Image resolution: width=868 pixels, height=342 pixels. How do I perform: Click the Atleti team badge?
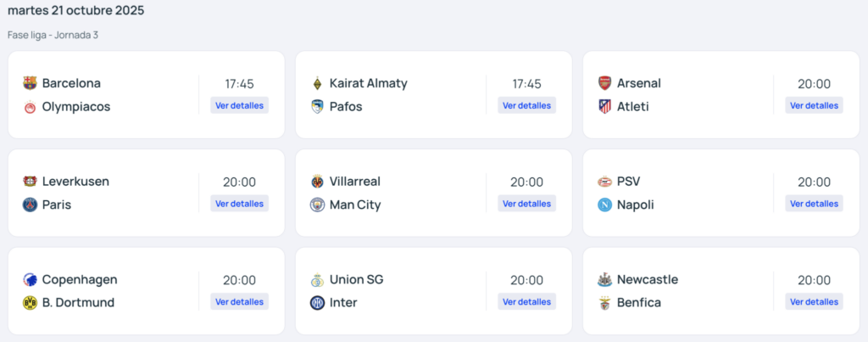pyautogui.click(x=604, y=107)
